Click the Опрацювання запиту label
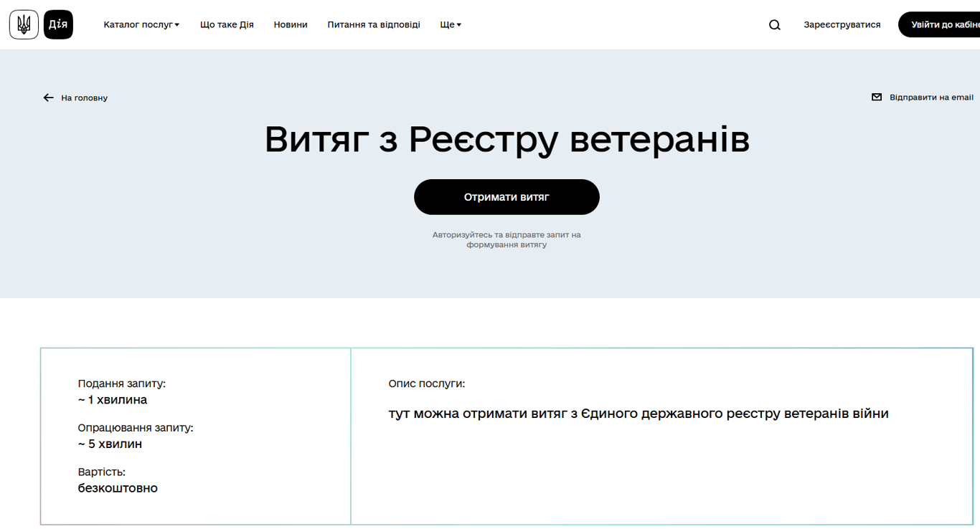Screen dimensions: 980x529 point(136,428)
